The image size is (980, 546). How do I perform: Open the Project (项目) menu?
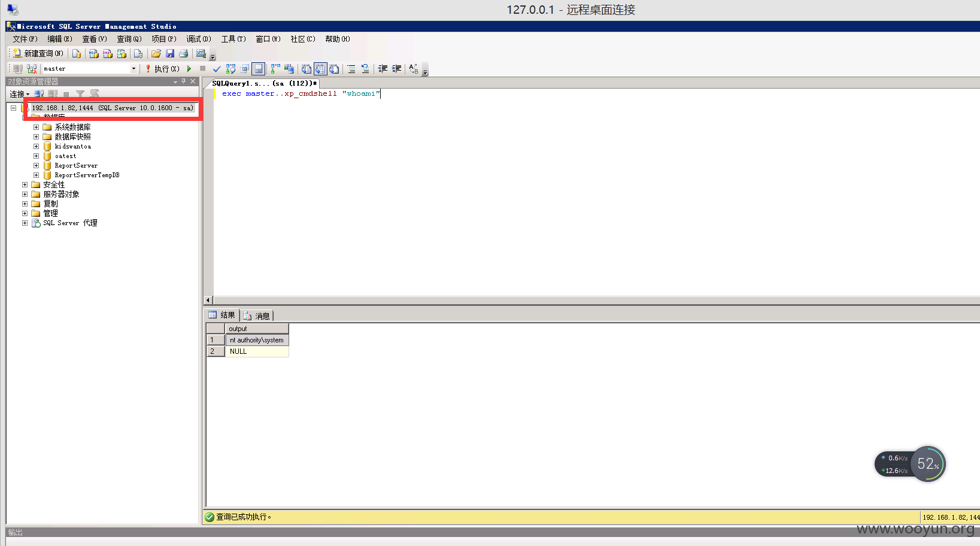(x=164, y=39)
